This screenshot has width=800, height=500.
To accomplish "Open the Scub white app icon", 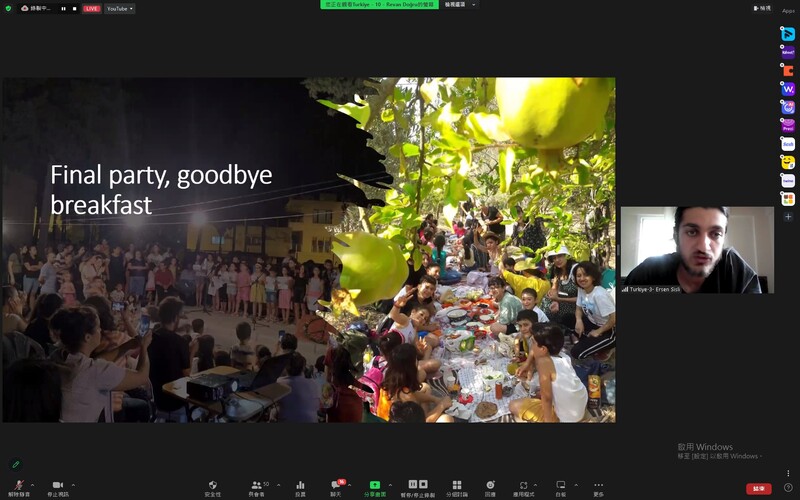I will tap(788, 144).
